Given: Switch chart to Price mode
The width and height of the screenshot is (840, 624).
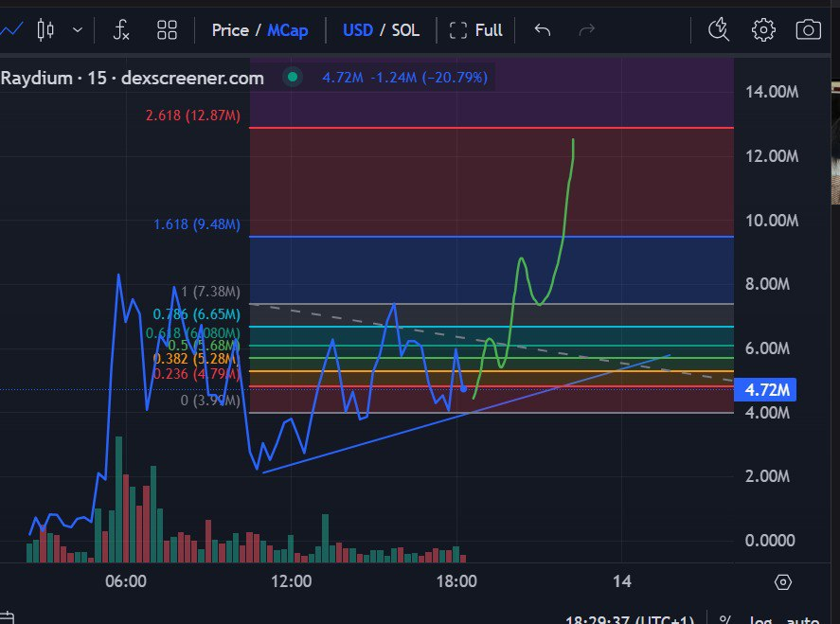Looking at the screenshot, I should [x=230, y=30].
